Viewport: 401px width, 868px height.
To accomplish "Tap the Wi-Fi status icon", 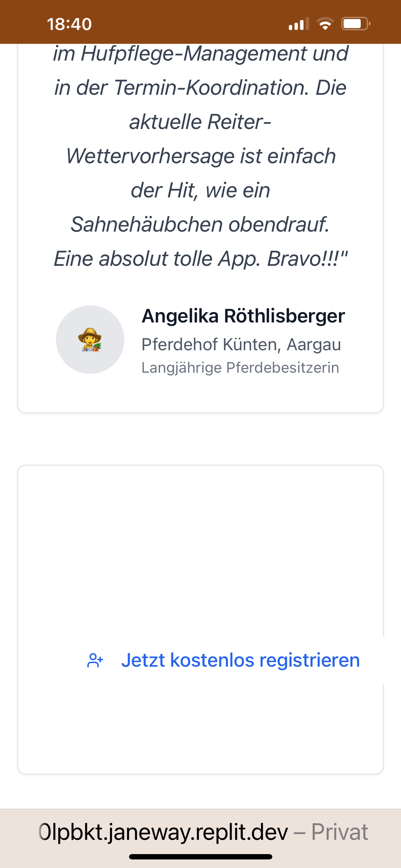I will click(325, 24).
